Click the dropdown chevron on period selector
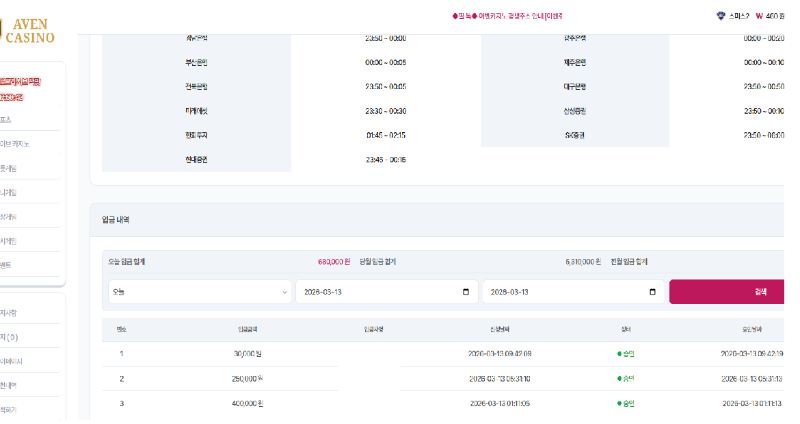Image resolution: width=800 pixels, height=424 pixels. [x=285, y=292]
